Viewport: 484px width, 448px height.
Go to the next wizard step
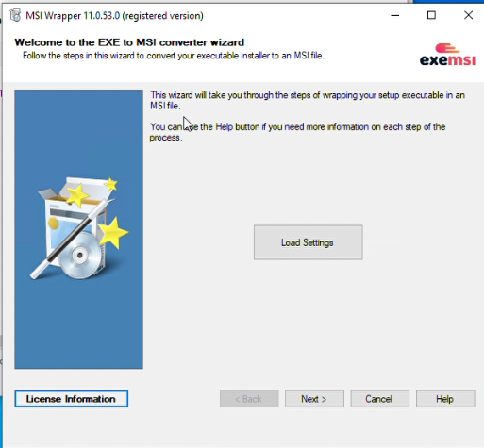(314, 399)
